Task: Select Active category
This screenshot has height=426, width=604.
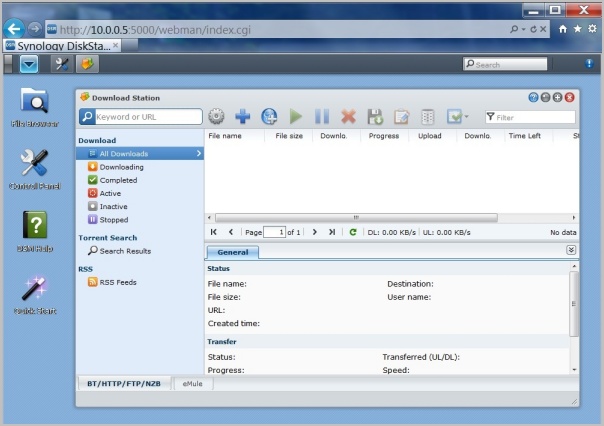Action: [104, 193]
